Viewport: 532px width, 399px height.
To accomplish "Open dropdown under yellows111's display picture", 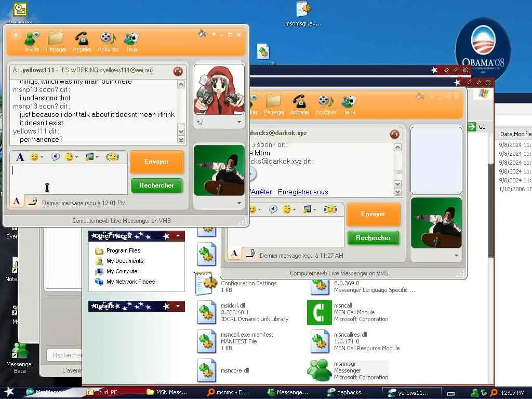I will (239, 122).
